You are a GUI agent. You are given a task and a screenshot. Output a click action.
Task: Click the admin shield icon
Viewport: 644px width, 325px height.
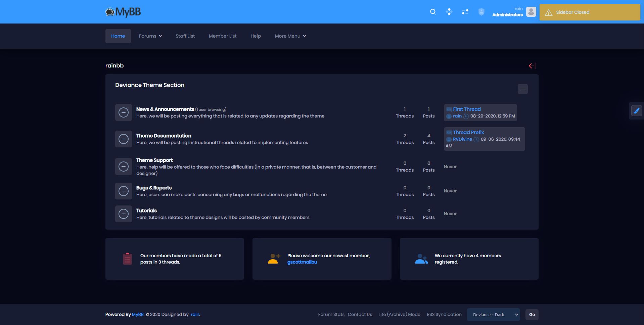click(481, 12)
